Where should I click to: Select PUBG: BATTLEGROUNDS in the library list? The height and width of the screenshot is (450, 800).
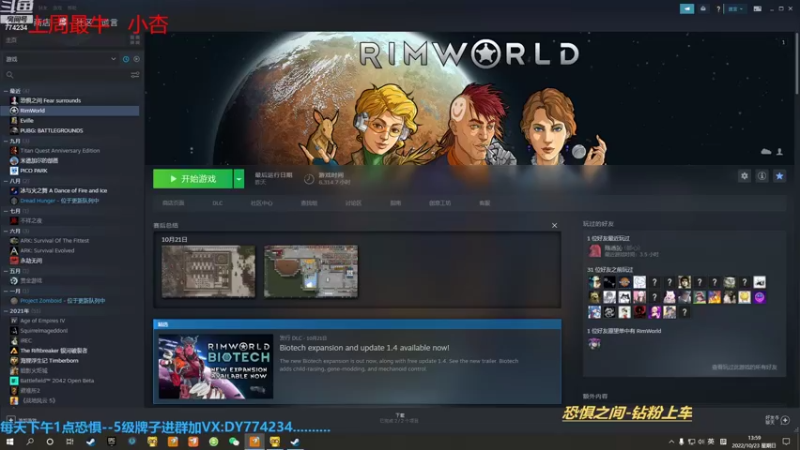click(x=51, y=131)
